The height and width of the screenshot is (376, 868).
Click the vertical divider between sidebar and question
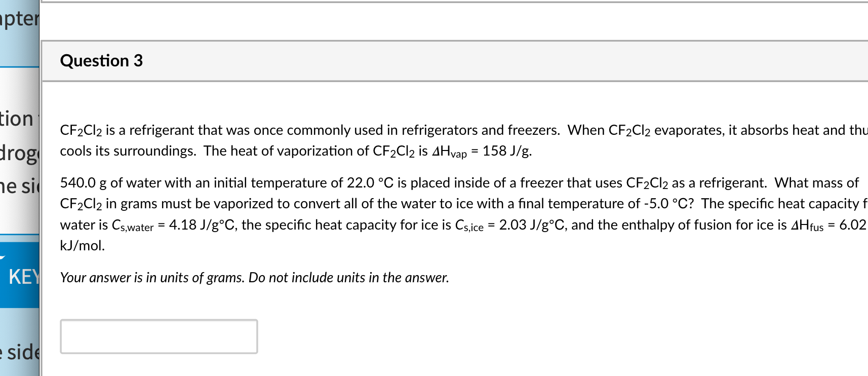click(42, 203)
